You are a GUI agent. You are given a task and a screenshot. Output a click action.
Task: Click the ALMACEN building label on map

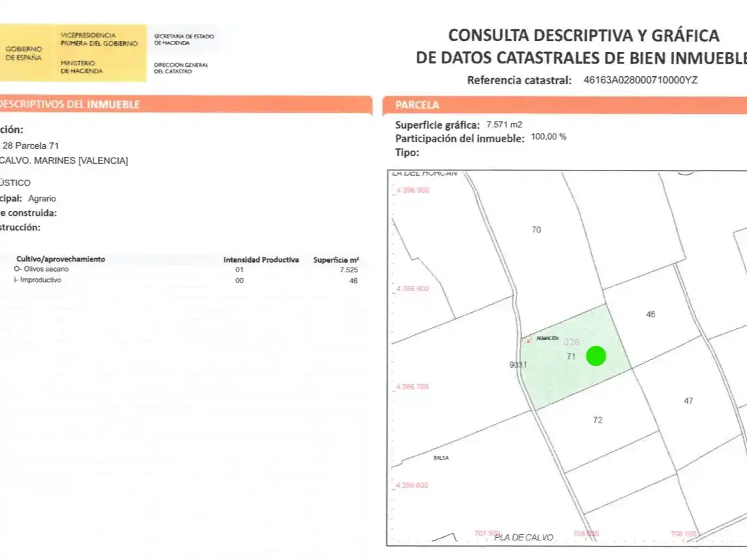point(547,338)
